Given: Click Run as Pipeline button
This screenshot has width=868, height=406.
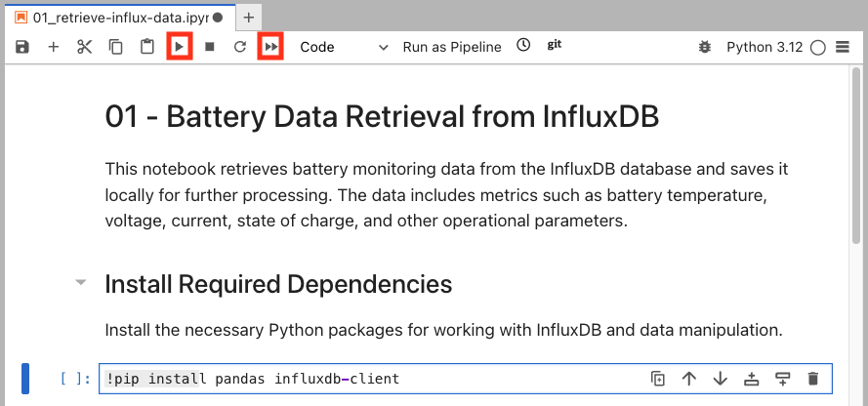Looking at the screenshot, I should pos(451,47).
